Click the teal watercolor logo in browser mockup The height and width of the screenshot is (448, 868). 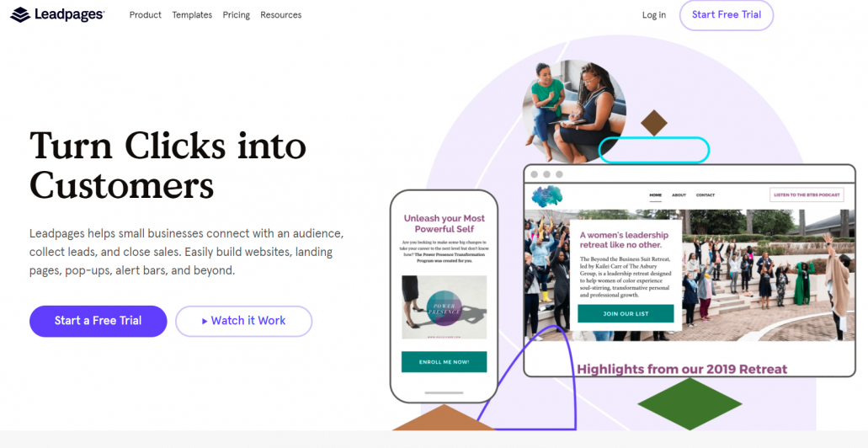point(547,196)
